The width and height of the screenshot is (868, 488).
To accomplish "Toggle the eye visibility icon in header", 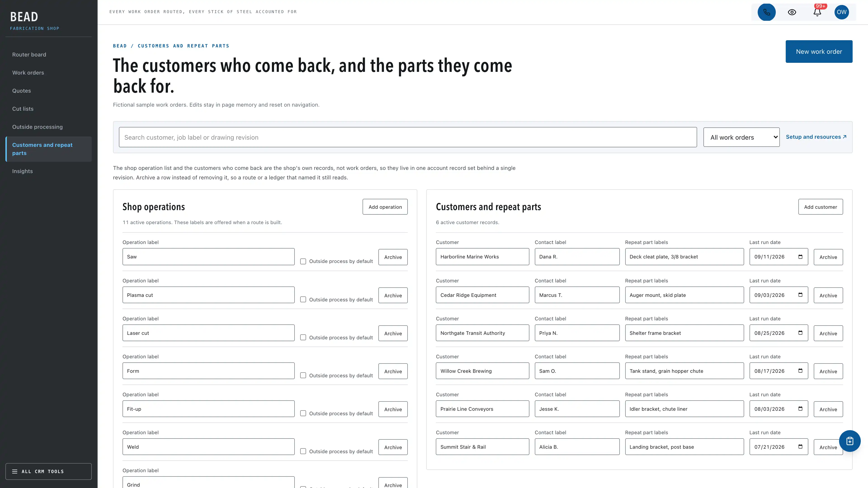I will tap(792, 12).
